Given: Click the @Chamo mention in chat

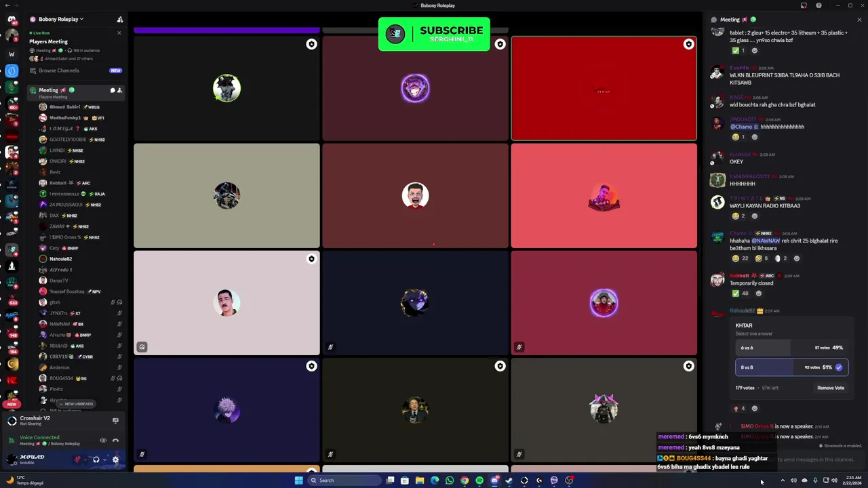Looking at the screenshot, I should click(x=744, y=127).
